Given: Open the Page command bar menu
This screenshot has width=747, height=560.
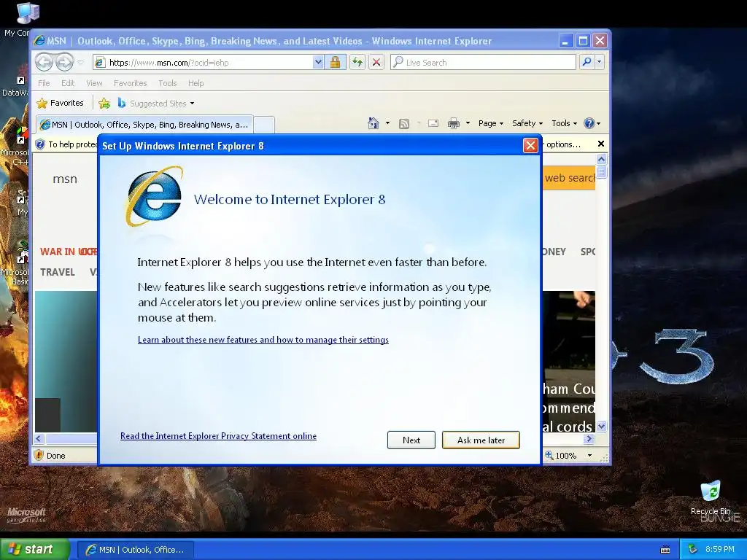Looking at the screenshot, I should [x=491, y=123].
